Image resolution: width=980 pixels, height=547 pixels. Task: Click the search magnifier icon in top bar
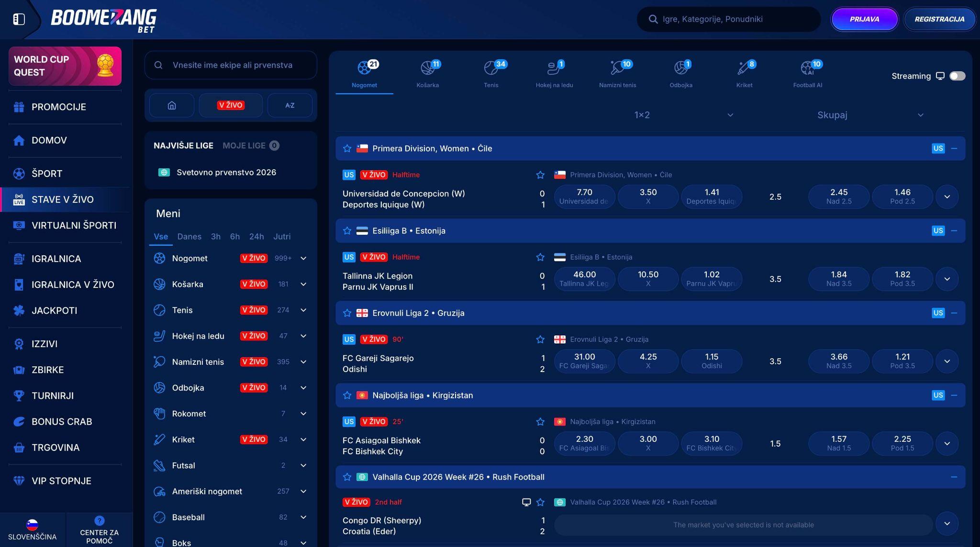(x=653, y=19)
